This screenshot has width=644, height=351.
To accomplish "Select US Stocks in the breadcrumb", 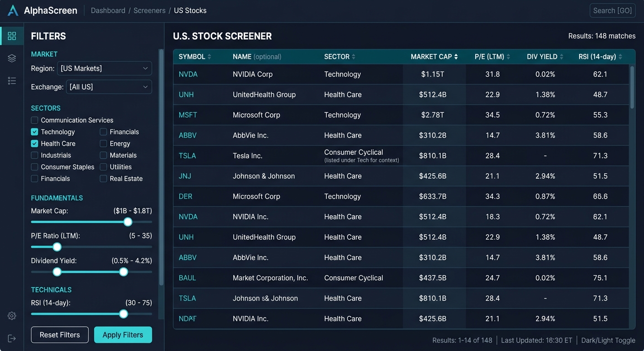I will point(190,11).
